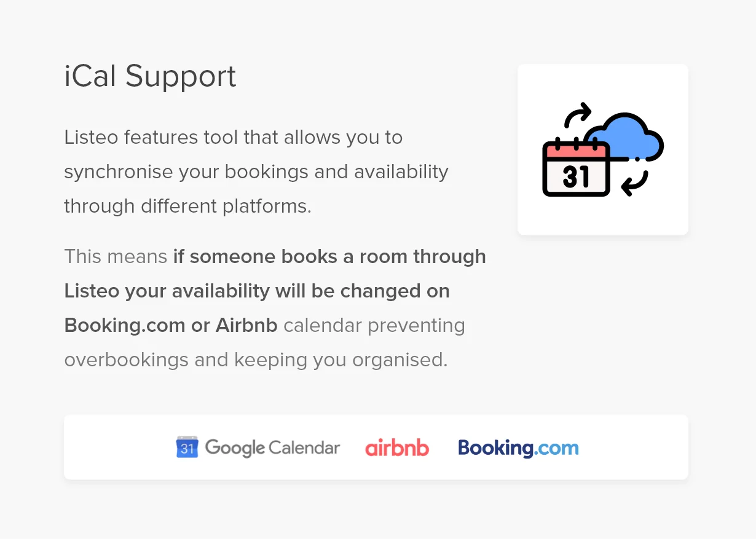756x539 pixels.
Task: Click the text synchronise your bookings and availability
Action: [x=256, y=171]
